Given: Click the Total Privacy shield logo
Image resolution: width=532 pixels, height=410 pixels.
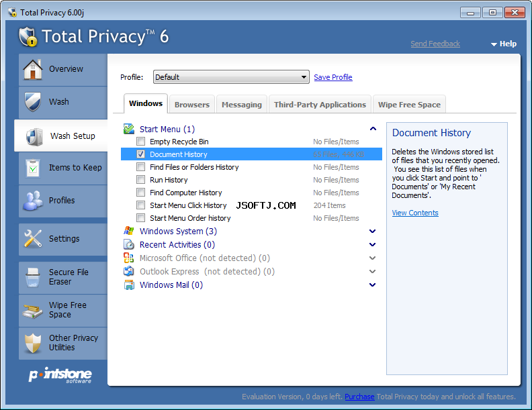Looking at the screenshot, I should [28, 37].
